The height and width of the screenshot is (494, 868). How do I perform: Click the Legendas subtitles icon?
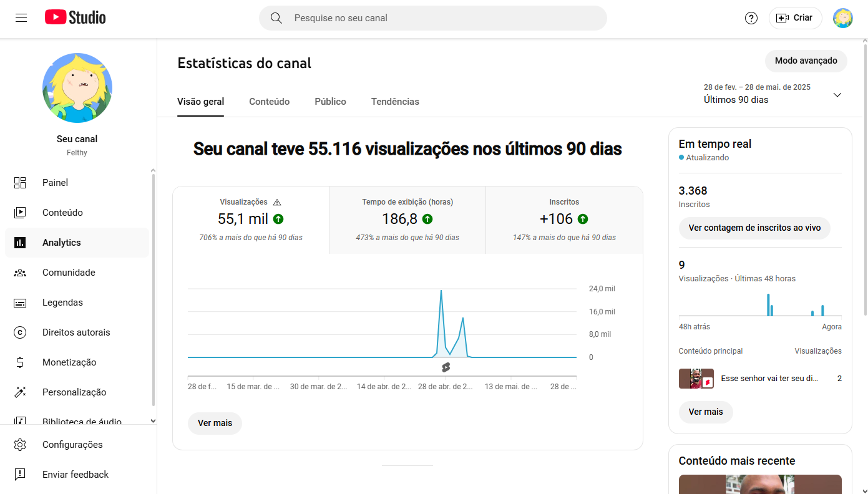[x=20, y=303]
